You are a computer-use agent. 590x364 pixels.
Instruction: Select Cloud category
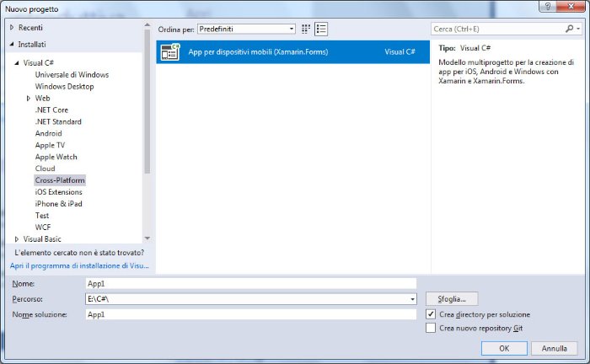point(46,169)
